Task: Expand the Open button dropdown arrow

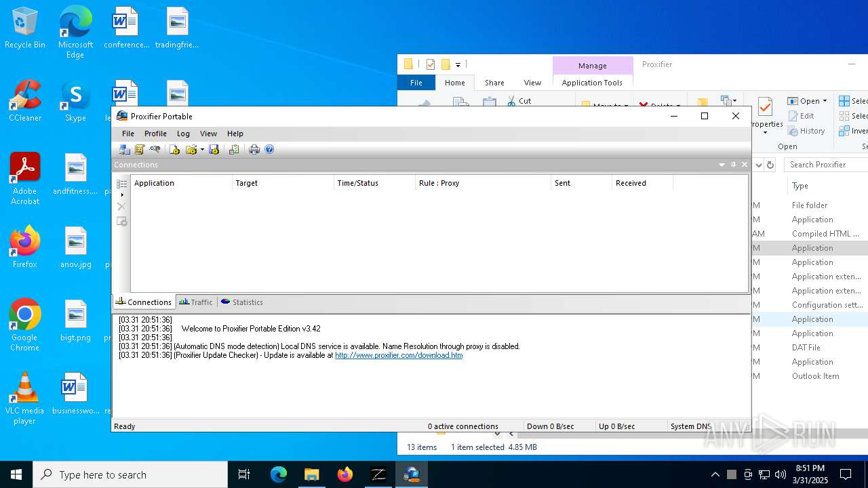Action: click(825, 101)
